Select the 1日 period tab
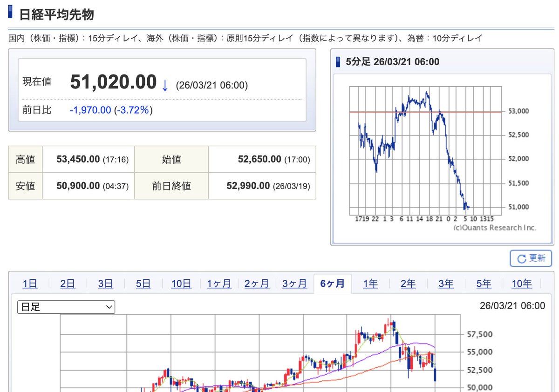559x392 pixels. coord(30,284)
